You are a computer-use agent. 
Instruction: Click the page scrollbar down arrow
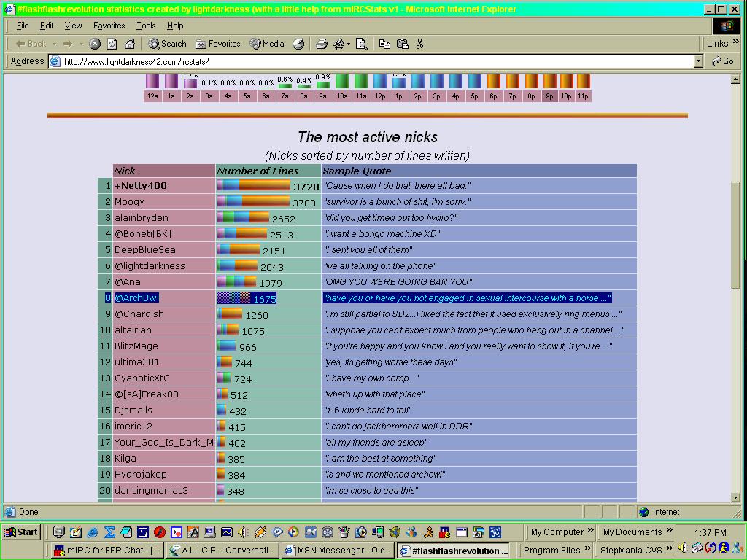tap(735, 497)
